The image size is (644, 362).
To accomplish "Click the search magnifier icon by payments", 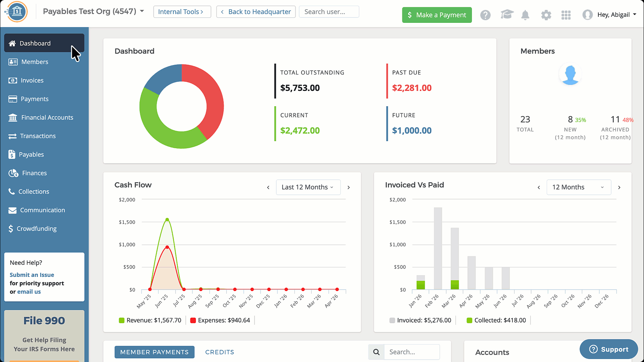I will point(376,352).
